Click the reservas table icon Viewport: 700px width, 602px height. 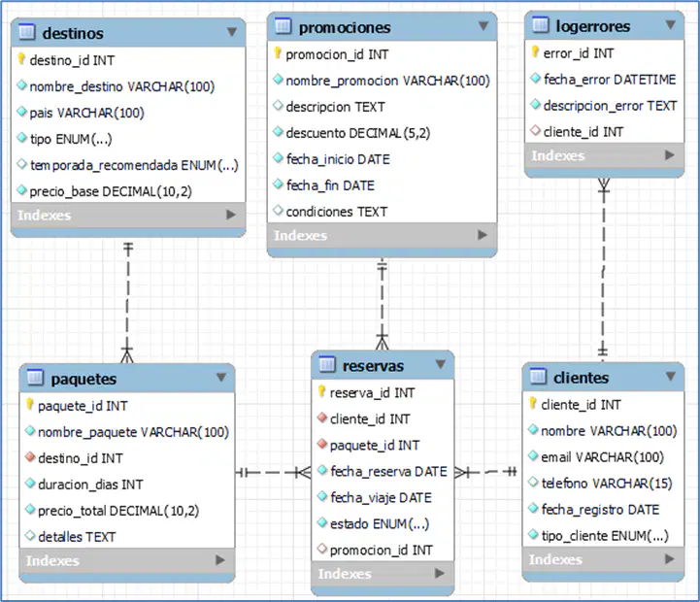click(327, 365)
